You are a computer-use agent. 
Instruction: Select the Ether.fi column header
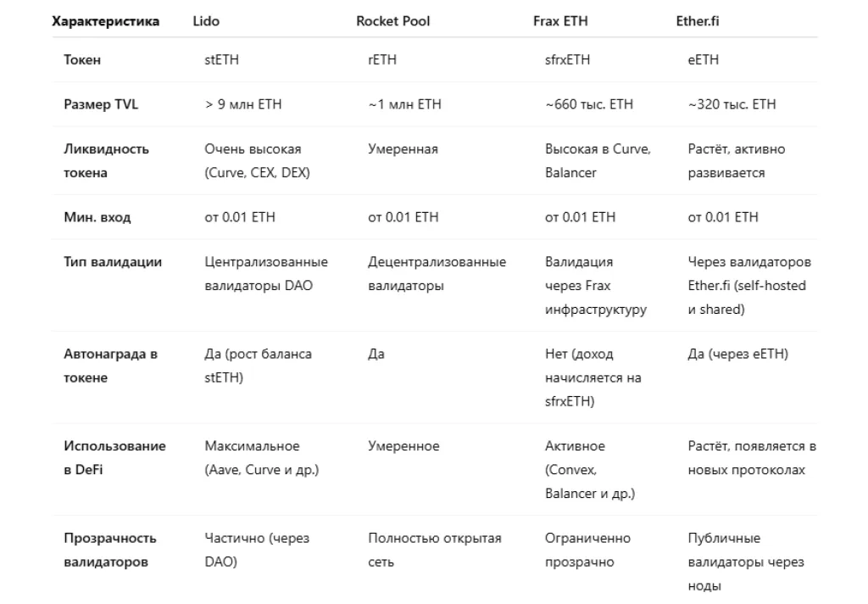click(698, 21)
